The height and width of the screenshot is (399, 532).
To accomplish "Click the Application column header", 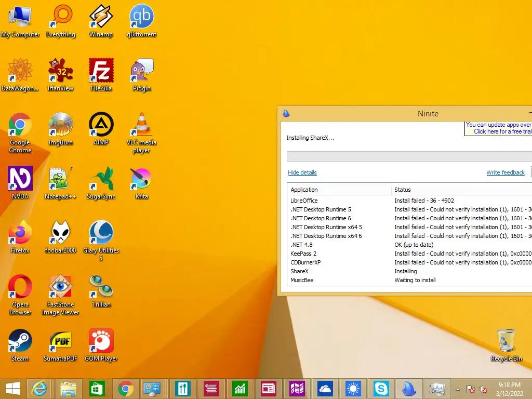I will [x=339, y=190].
